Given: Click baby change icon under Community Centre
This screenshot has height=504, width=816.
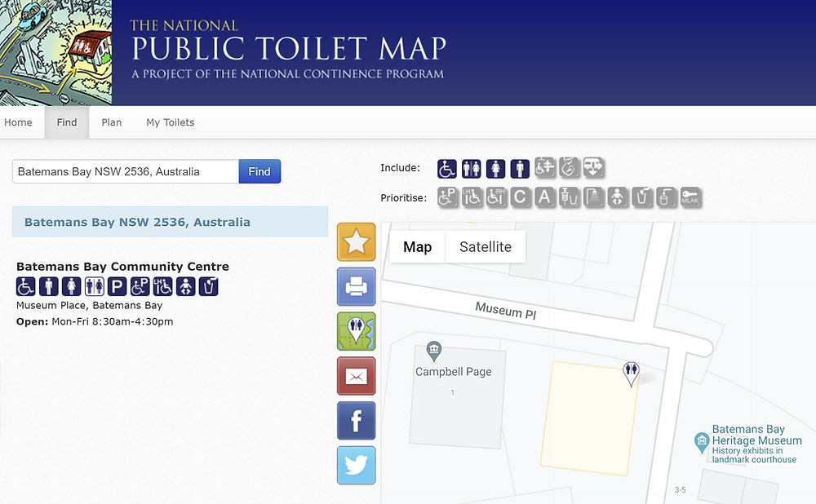Looking at the screenshot, I should tap(186, 286).
